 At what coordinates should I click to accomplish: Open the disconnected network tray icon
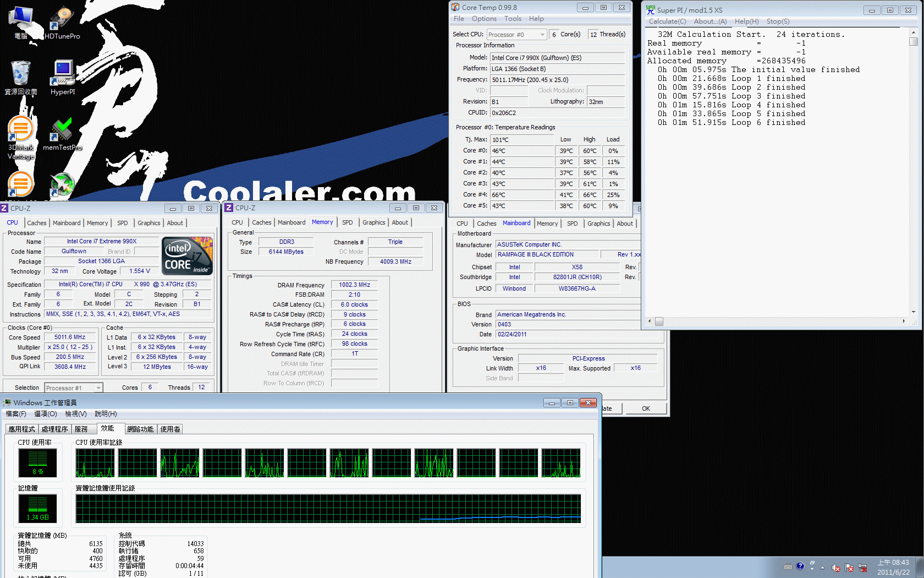tap(862, 568)
